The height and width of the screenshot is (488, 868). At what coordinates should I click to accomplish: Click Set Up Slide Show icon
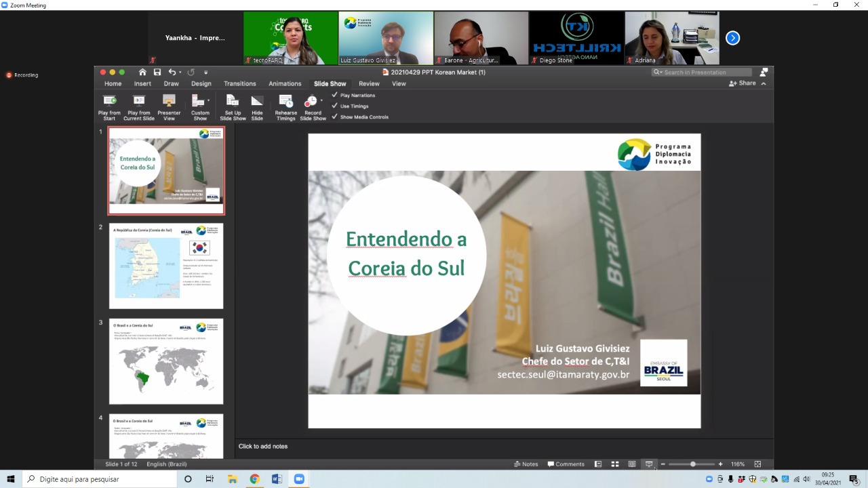pyautogui.click(x=233, y=102)
